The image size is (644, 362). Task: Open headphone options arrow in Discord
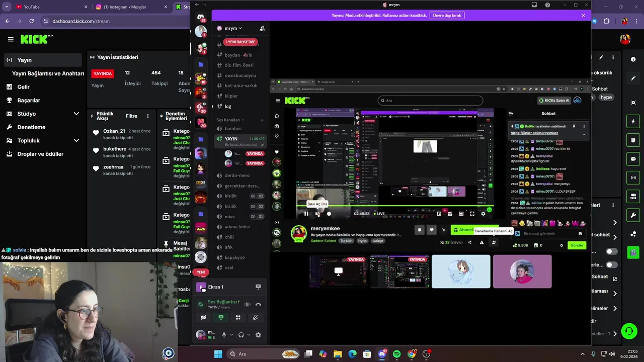pyautogui.click(x=249, y=335)
